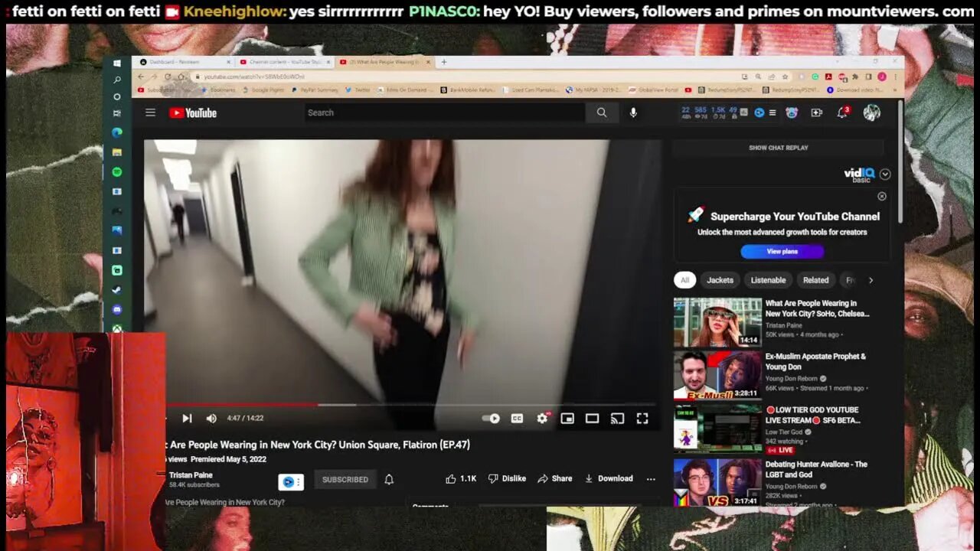Enable miniplayer mode
Viewport: 980px width, 551px height.
pyautogui.click(x=567, y=418)
